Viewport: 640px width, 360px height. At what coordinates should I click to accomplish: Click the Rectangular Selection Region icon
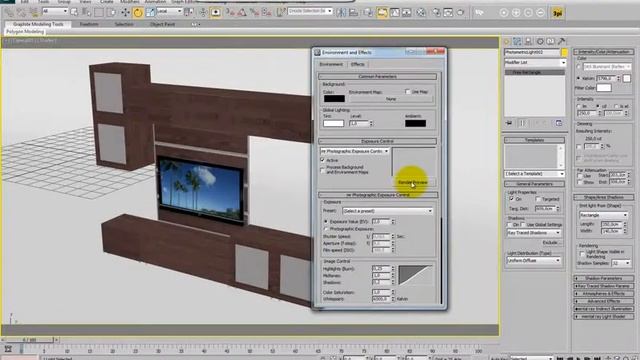(99, 13)
